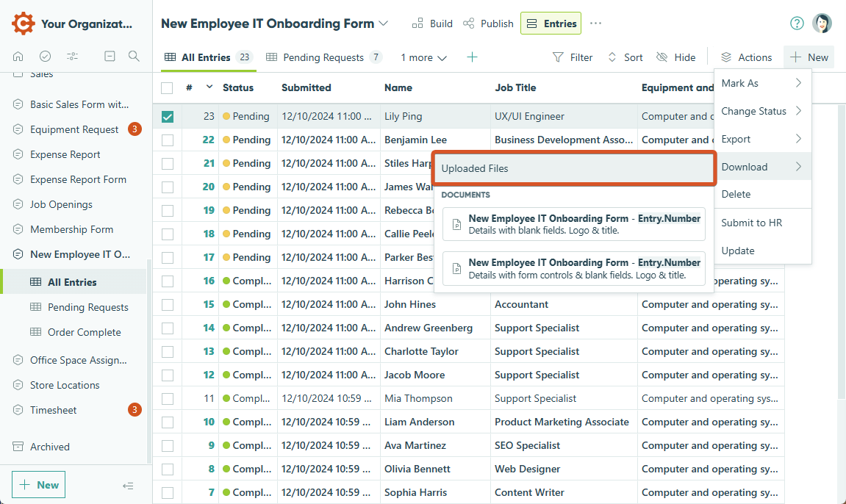The image size is (846, 504).
Task: Click the New entry button in toolbar
Action: coord(809,57)
